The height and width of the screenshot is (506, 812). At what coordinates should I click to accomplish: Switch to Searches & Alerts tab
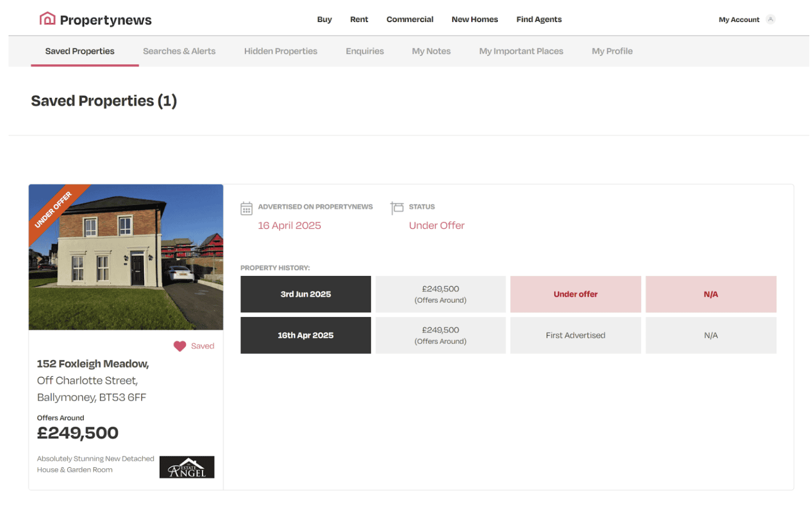tap(179, 51)
